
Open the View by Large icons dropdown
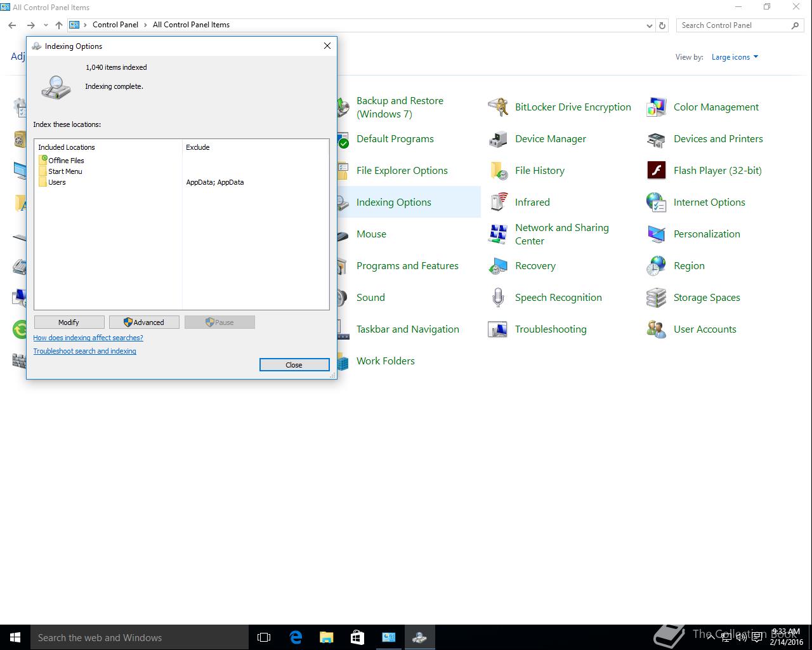[735, 57]
